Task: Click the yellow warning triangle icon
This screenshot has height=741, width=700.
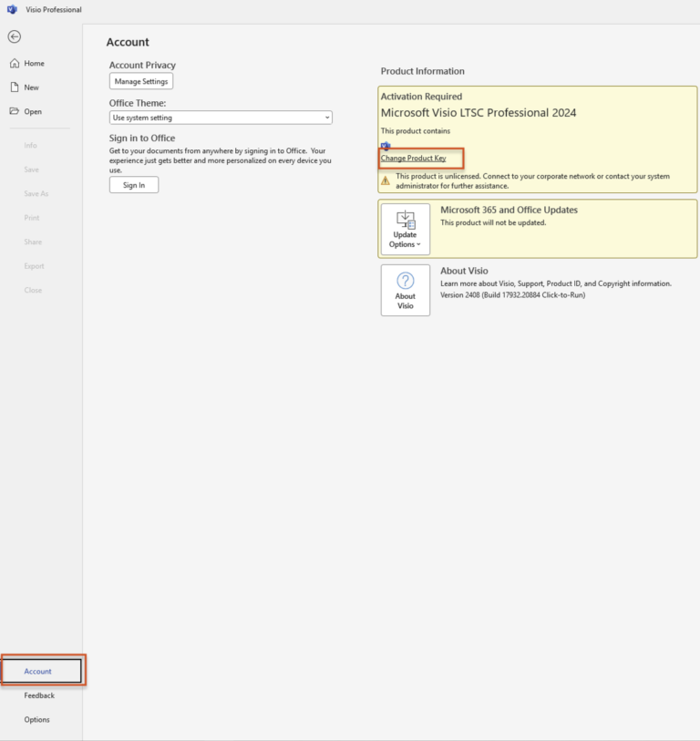Action: (x=386, y=180)
